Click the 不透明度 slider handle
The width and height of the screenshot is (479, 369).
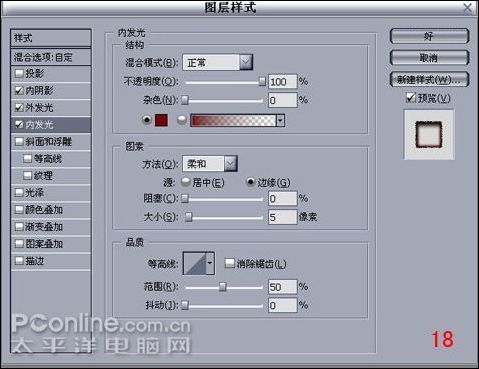[x=262, y=81]
